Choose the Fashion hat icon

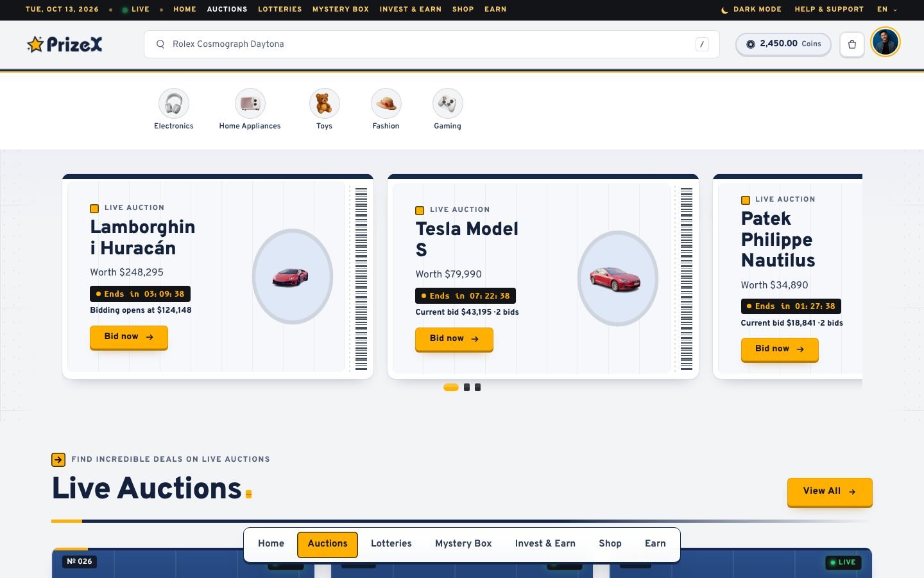[x=386, y=103]
